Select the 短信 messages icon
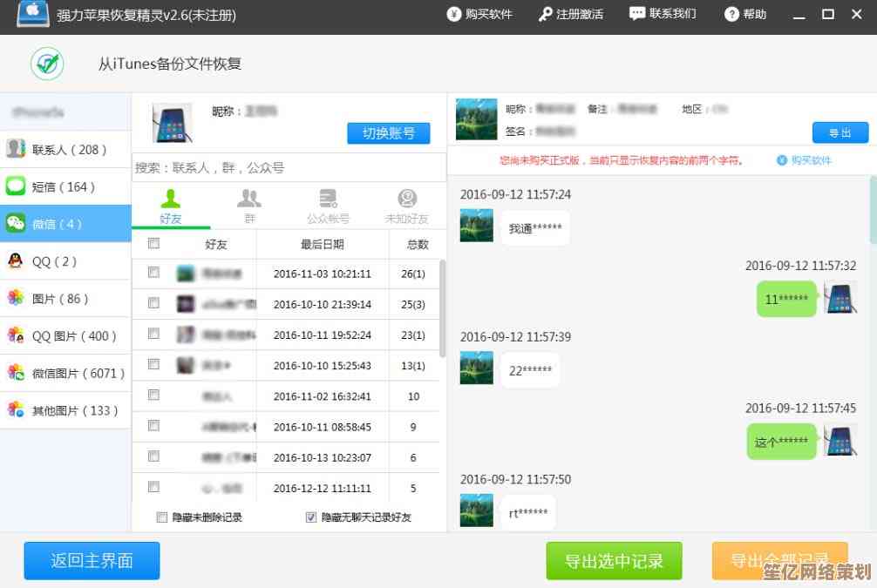 (x=16, y=186)
